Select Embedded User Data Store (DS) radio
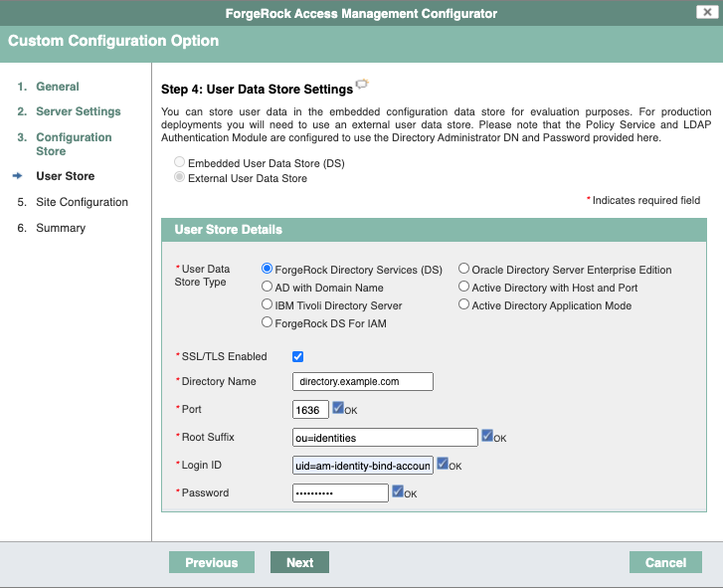Viewport: 723px width, 588px height. tap(179, 162)
